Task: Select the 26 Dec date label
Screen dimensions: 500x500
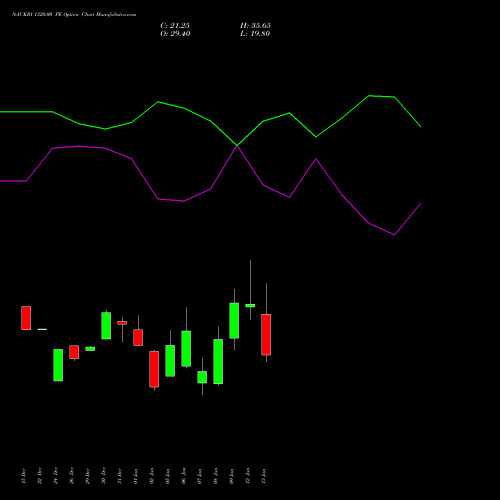Action: tap(71, 476)
